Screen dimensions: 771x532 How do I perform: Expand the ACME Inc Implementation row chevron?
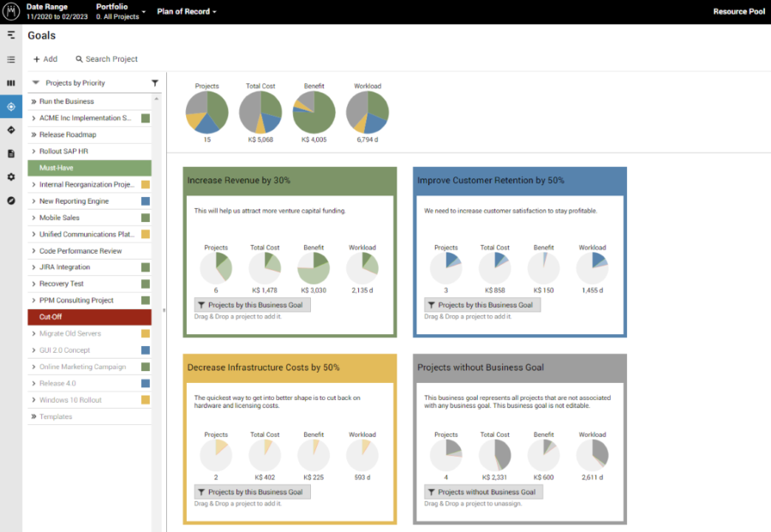pyautogui.click(x=33, y=118)
